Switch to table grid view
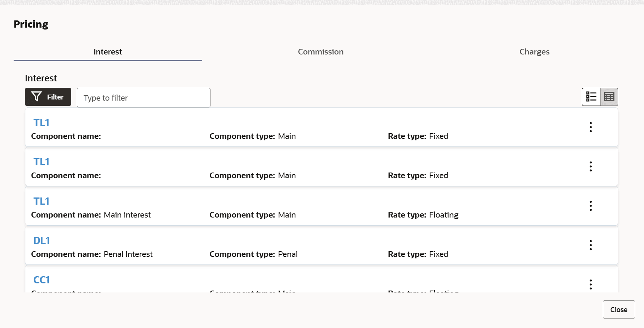The image size is (644, 328). [x=609, y=97]
